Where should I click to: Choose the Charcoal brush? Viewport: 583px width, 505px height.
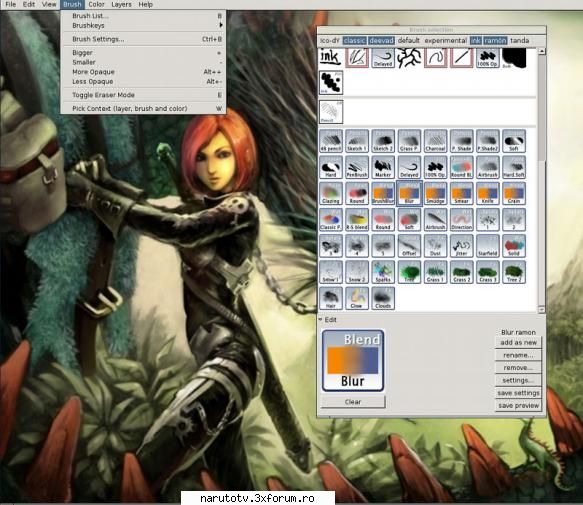click(435, 141)
